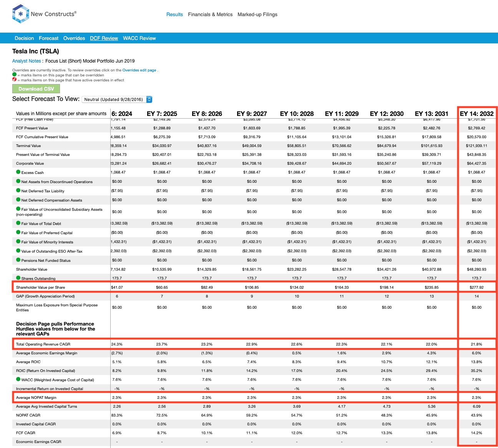Image resolution: width=498 pixels, height=448 pixels.
Task: Open the Select Forecast To View dropdown
Action: click(x=117, y=99)
